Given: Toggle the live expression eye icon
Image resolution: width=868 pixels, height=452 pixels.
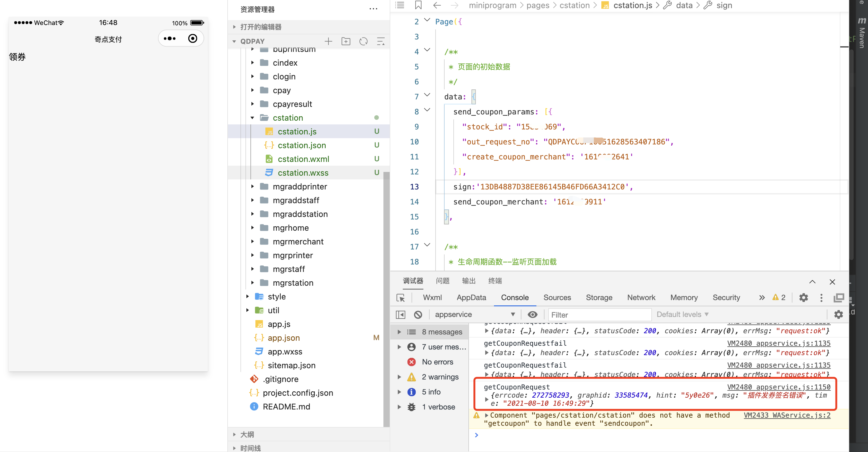Looking at the screenshot, I should tap(532, 314).
